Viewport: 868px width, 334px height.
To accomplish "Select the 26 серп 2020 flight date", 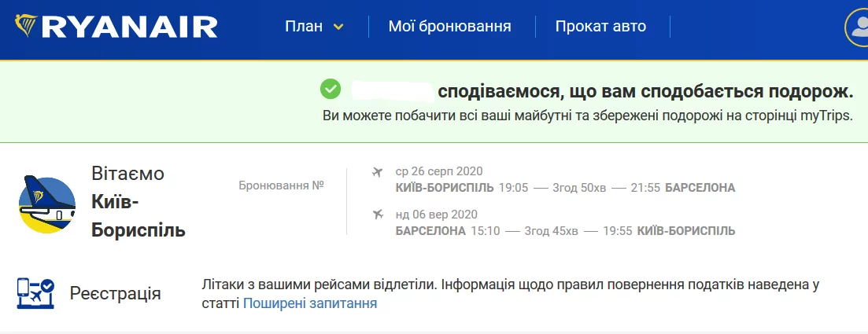I will coord(438,171).
